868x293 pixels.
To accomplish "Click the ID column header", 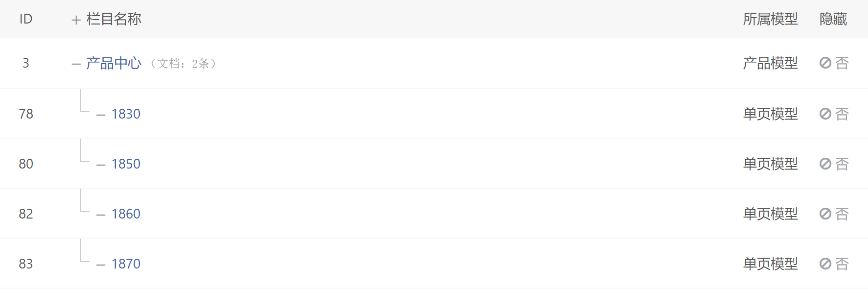I will coord(26,19).
